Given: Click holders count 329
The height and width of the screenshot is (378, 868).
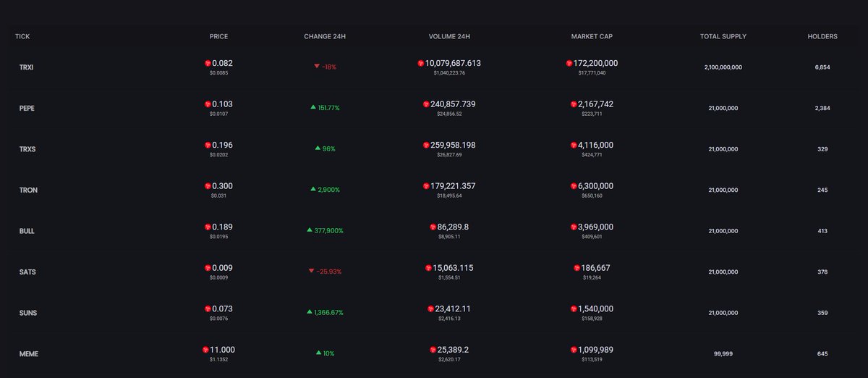Looking at the screenshot, I should point(822,149).
